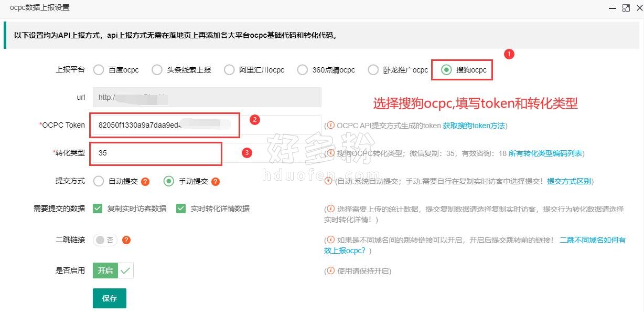This screenshot has width=644, height=312.
Task: Focus the OCPC Token input field
Action: pos(207,125)
